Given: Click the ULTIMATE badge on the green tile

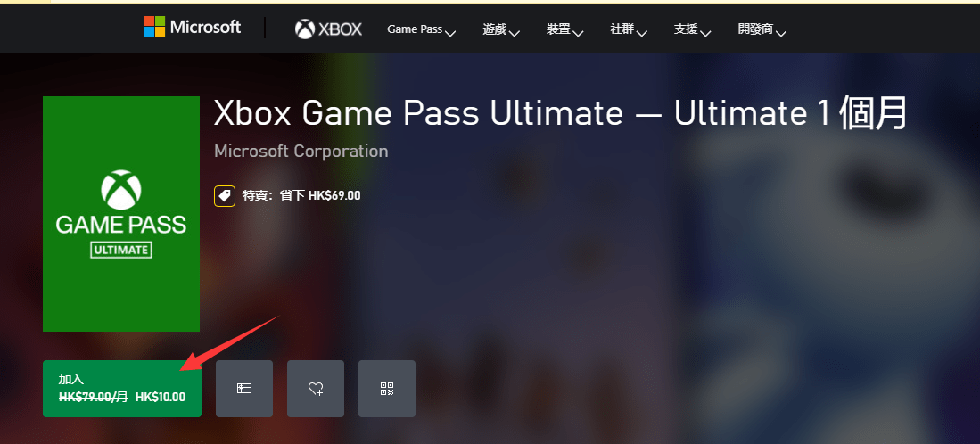Looking at the screenshot, I should (121, 251).
